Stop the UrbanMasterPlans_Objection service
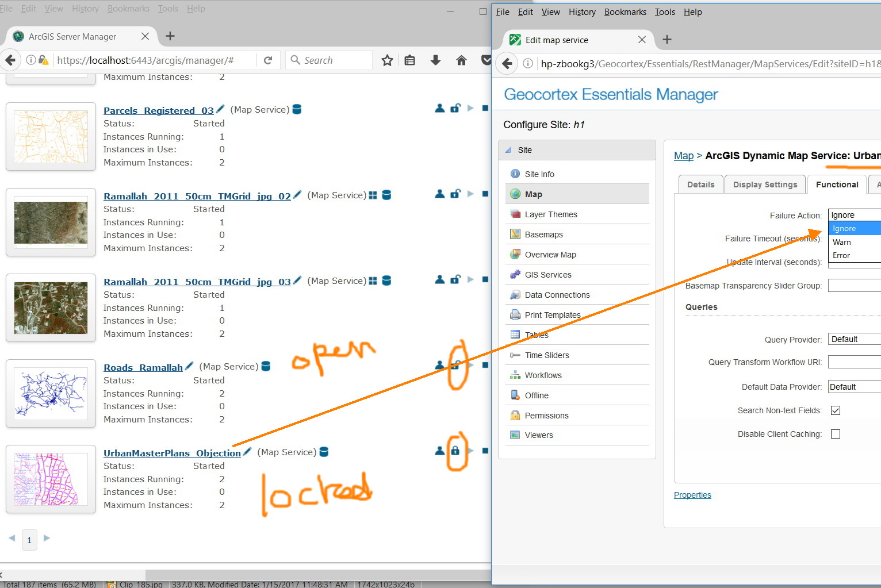This screenshot has width=881, height=588. click(485, 451)
